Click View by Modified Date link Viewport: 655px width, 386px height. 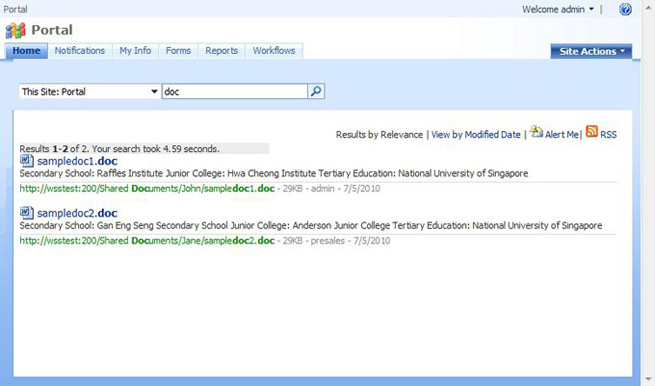(476, 135)
